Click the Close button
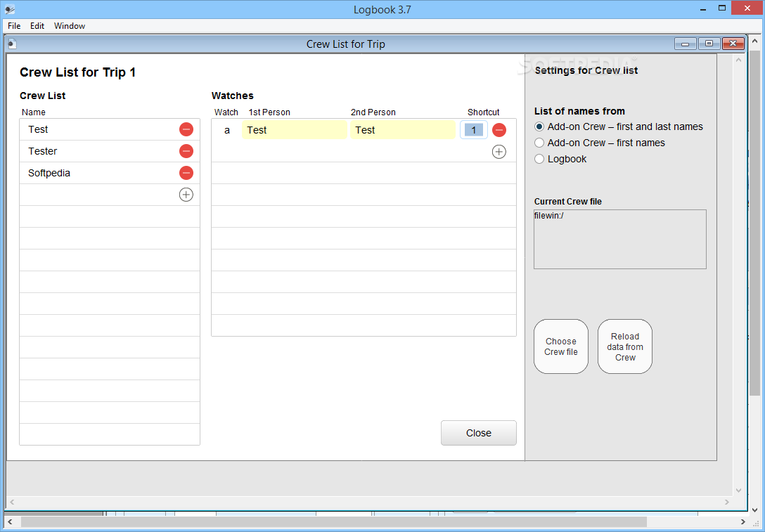765x532 pixels. pyautogui.click(x=479, y=433)
